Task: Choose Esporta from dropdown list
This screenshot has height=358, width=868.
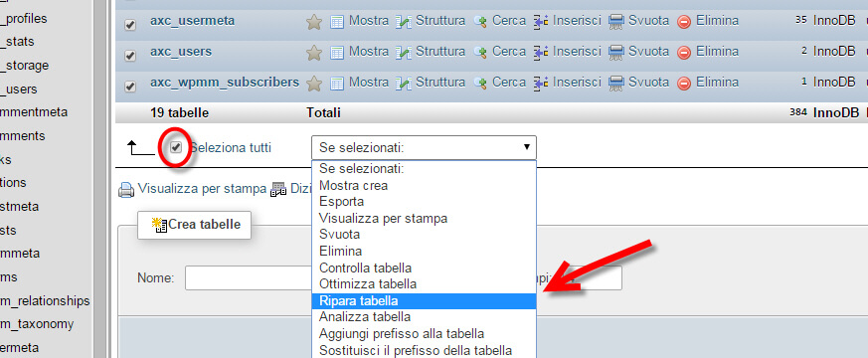Action: (x=424, y=202)
